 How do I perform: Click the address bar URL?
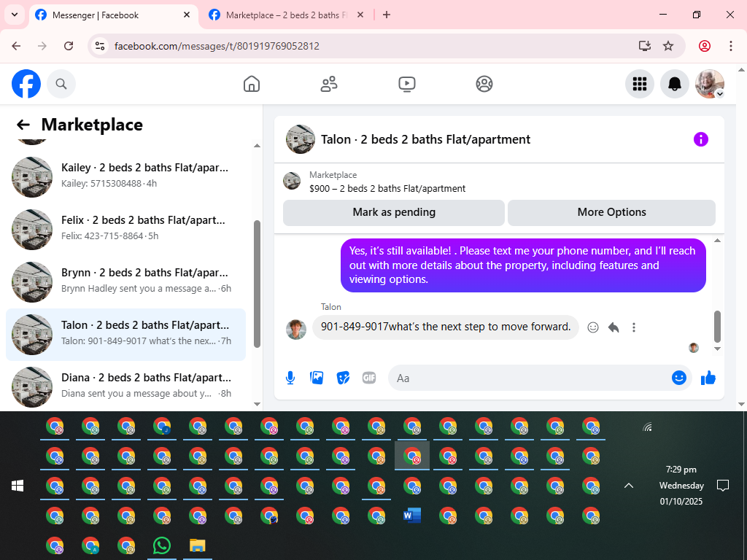pos(217,46)
